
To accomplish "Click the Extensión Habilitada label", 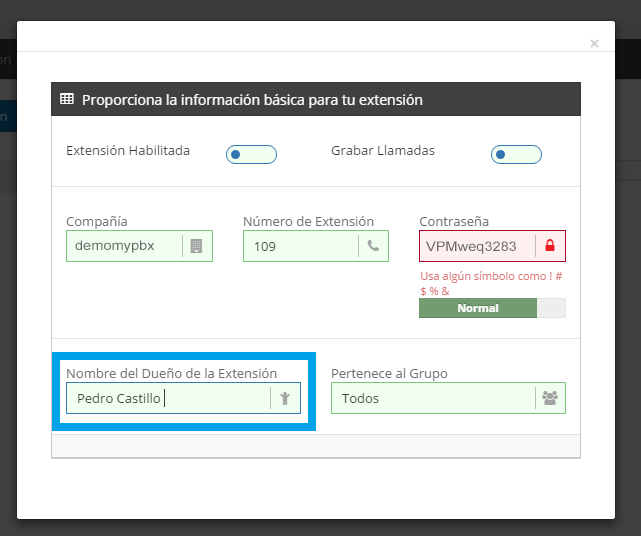I will 128,151.
